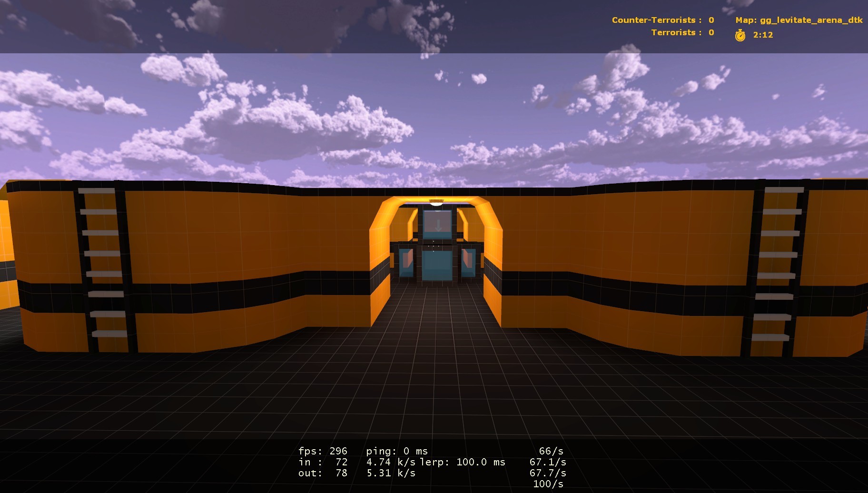Screen dimensions: 868x493
Task: Click the right wall ladder
Action: [x=775, y=269]
